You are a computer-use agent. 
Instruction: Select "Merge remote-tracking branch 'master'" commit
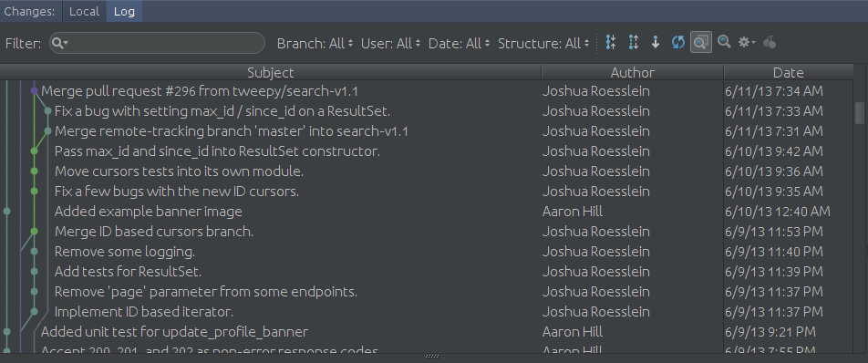pyautogui.click(x=232, y=131)
